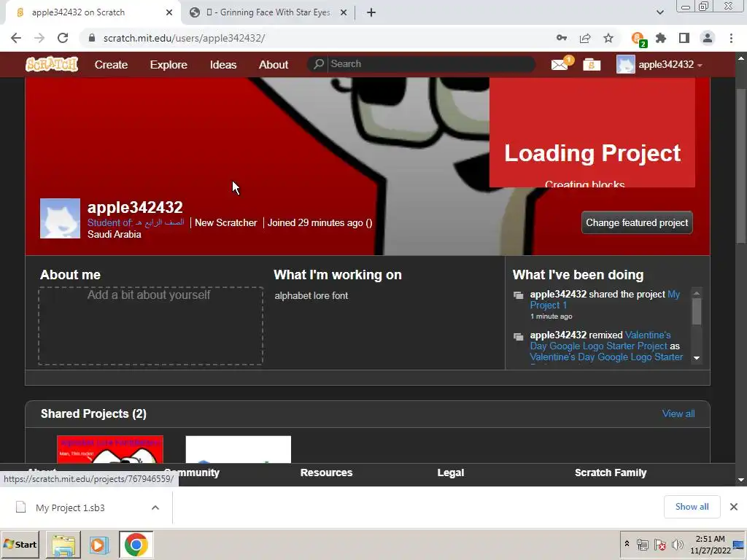This screenshot has width=747, height=560.
Task: Click the apple342432 avatar in the navbar
Action: (625, 64)
